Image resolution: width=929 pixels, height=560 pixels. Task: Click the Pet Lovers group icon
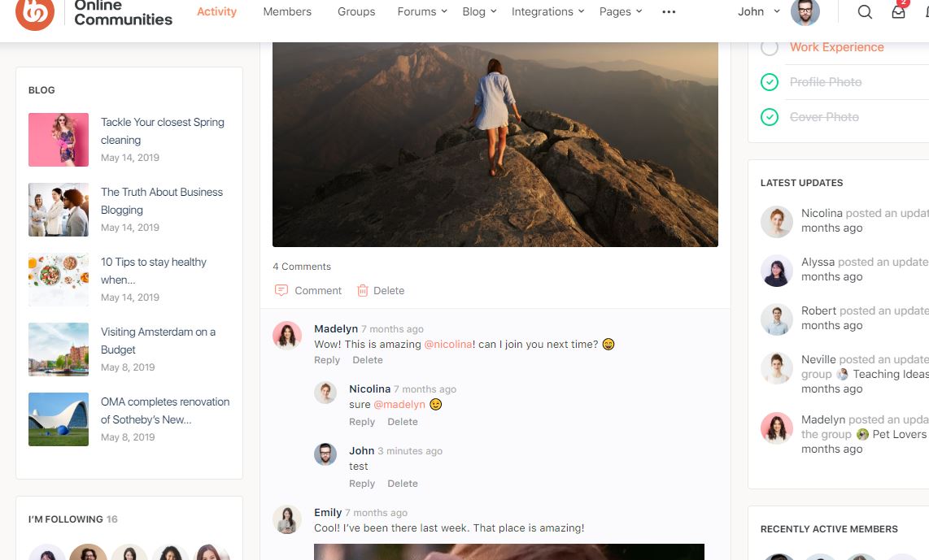pos(862,435)
